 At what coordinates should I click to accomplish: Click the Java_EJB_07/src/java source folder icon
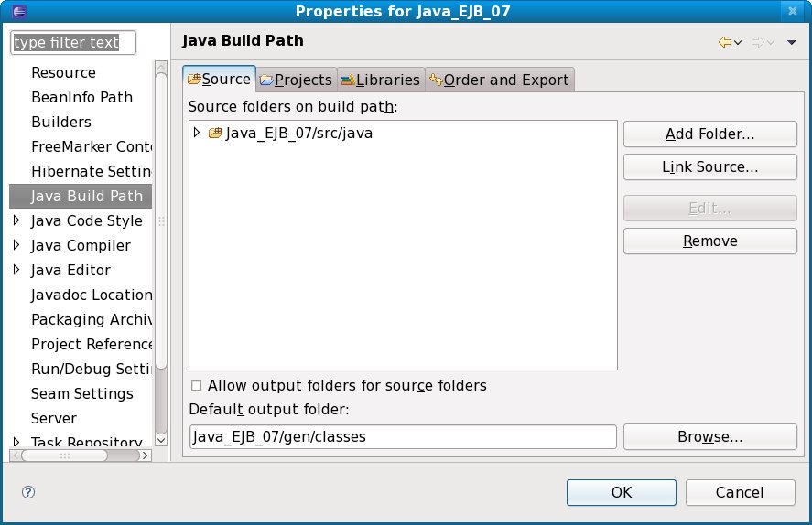click(216, 134)
